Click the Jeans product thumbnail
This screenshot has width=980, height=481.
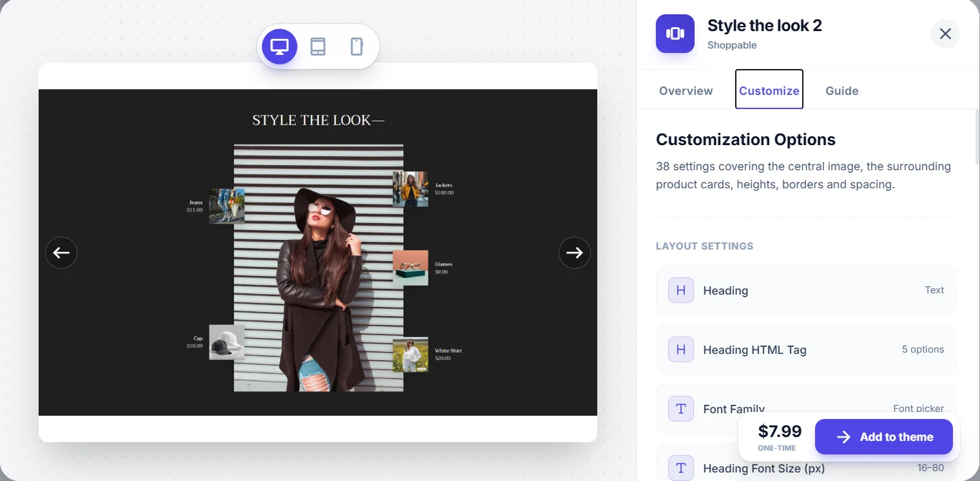coord(227,206)
